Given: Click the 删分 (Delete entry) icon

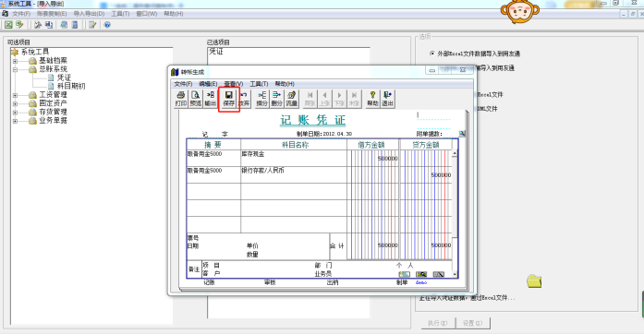Looking at the screenshot, I should pos(277,99).
